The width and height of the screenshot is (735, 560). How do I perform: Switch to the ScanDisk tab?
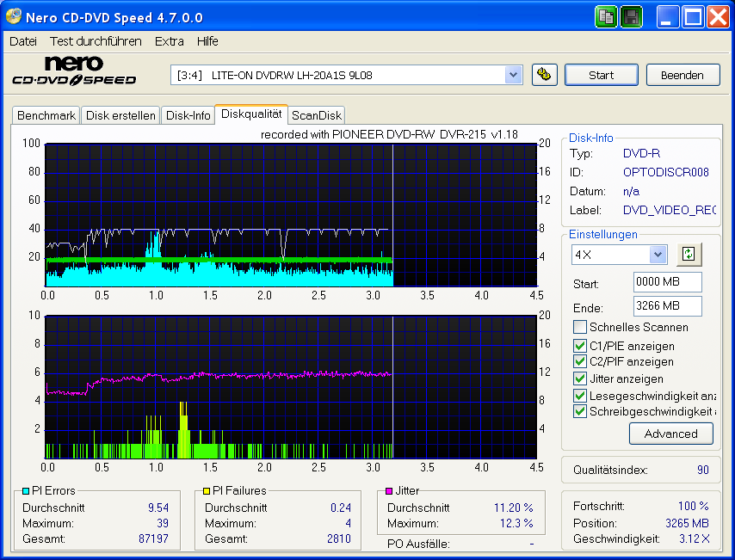316,114
